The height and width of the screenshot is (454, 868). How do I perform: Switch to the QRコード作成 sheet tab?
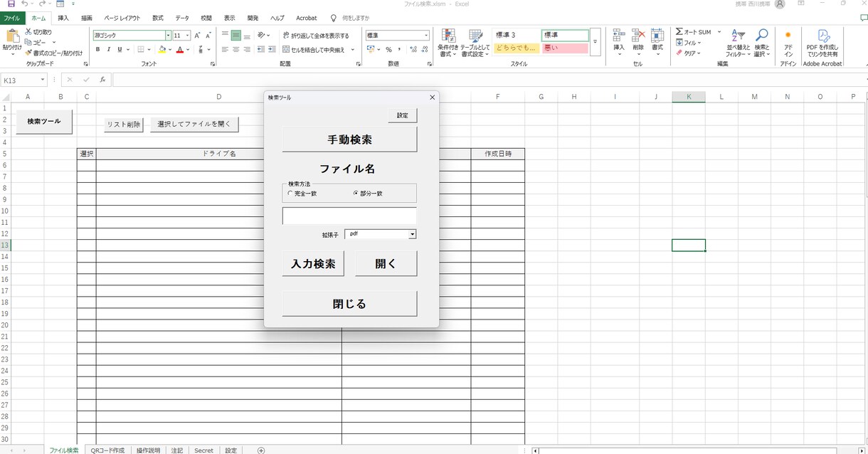pyautogui.click(x=107, y=450)
